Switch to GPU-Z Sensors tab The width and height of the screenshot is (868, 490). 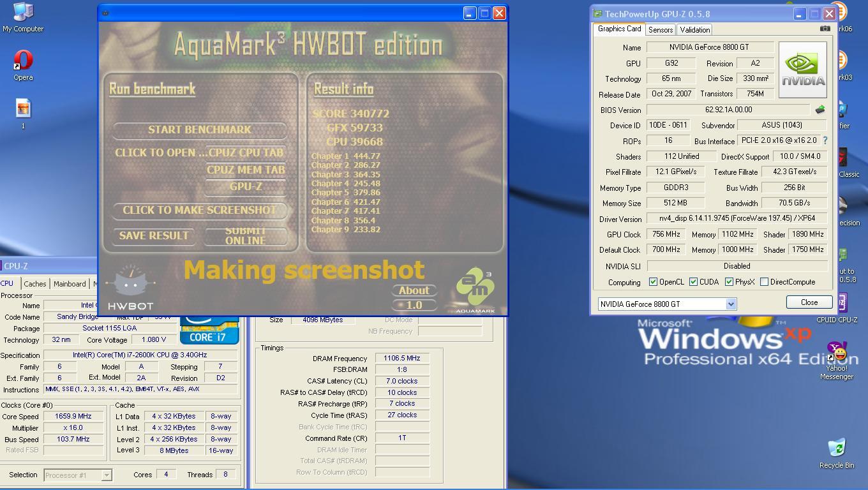661,30
